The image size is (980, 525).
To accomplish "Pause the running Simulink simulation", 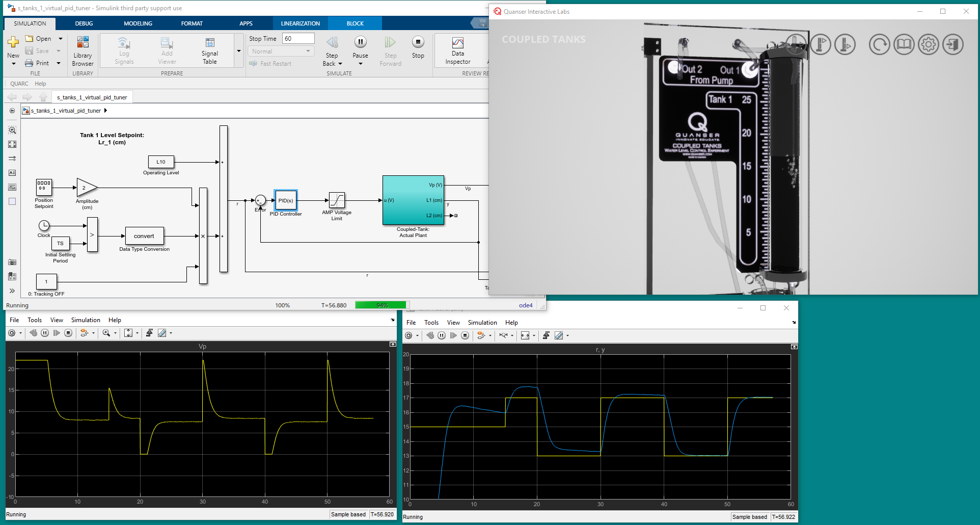I will click(360, 42).
